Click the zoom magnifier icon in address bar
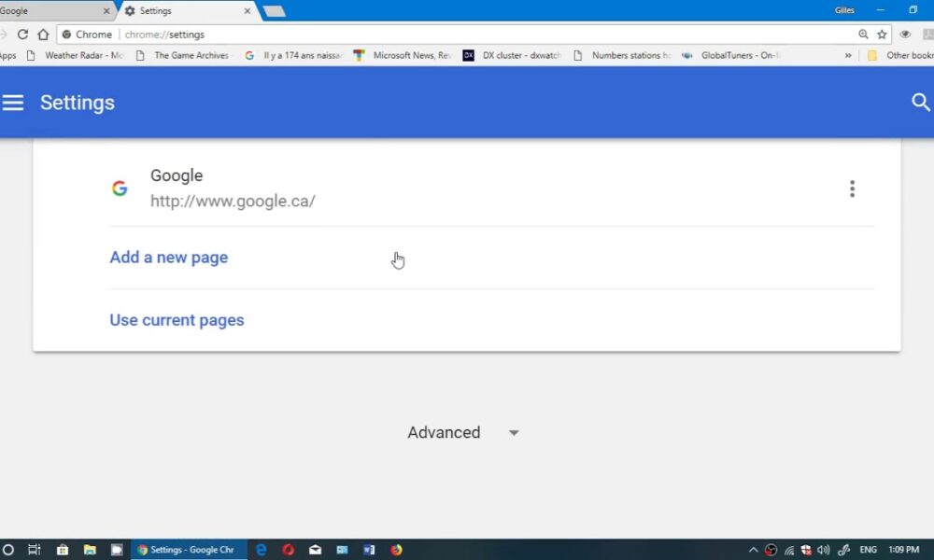Screen dimensions: 934x560 (x=863, y=35)
